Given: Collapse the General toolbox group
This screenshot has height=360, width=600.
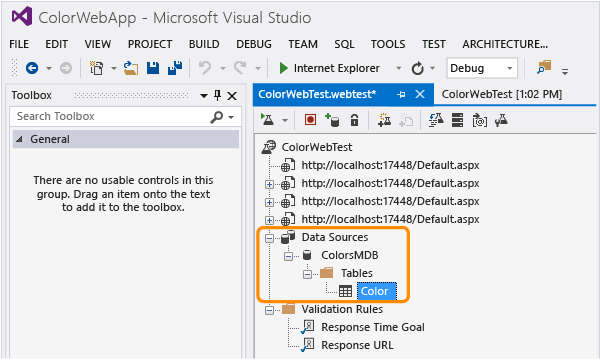Looking at the screenshot, I should pos(19,139).
